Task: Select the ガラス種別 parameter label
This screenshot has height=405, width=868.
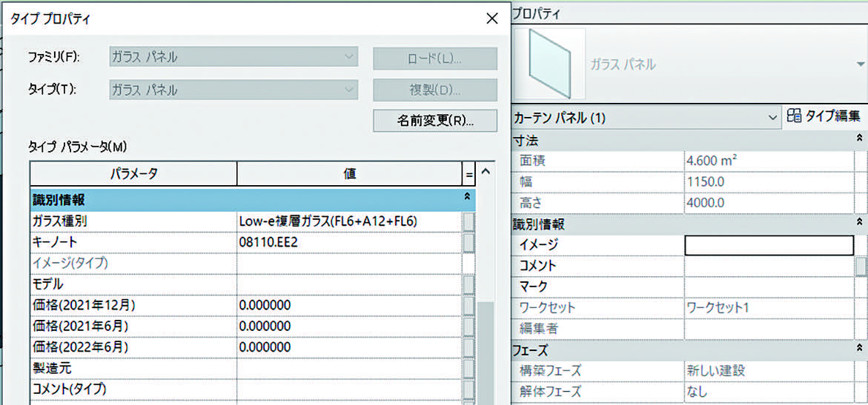Action: pos(60,221)
